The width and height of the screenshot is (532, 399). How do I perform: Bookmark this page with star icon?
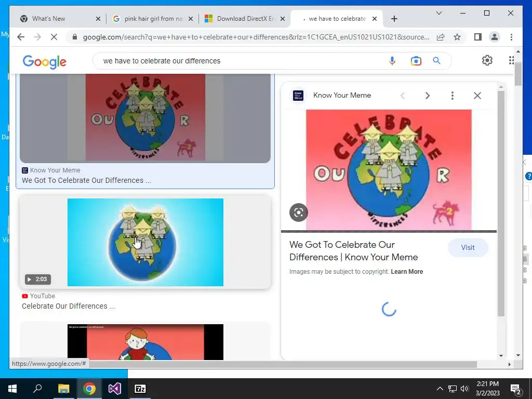(x=457, y=37)
